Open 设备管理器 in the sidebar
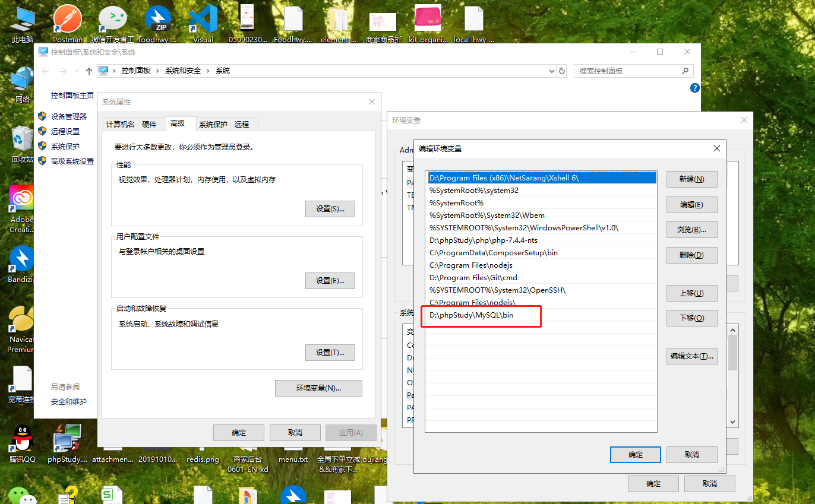Image resolution: width=815 pixels, height=504 pixels. click(x=69, y=116)
